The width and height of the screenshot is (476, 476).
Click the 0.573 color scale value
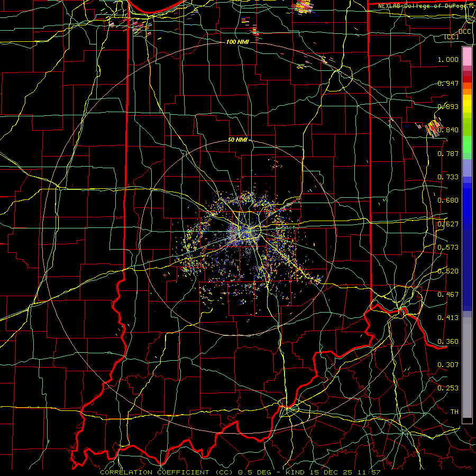click(448, 248)
